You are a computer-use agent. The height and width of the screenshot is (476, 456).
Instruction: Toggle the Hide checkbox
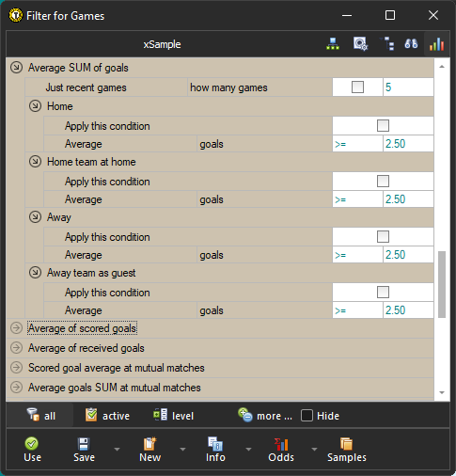point(307,416)
